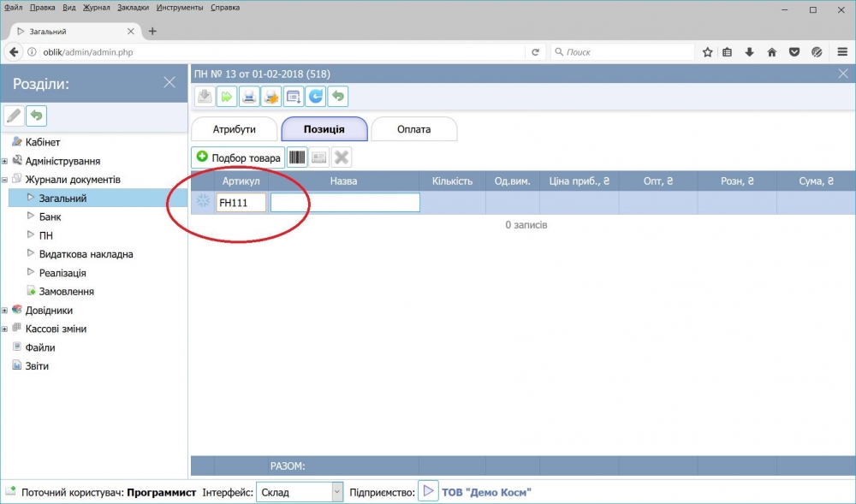Collapse the Журнали документів tree node
The height and width of the screenshot is (504, 856).
pos(4,180)
